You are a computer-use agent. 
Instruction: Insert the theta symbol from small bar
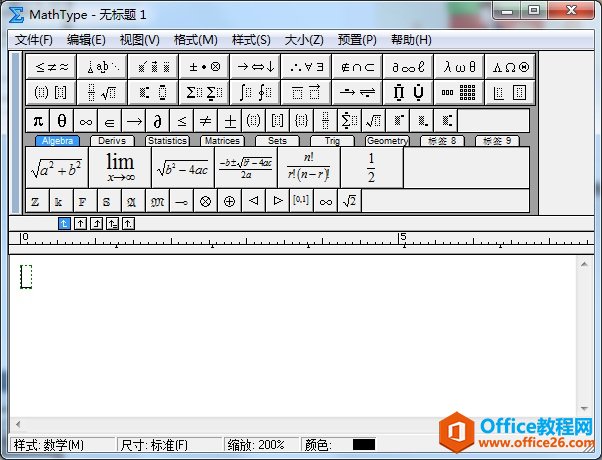tap(62, 121)
